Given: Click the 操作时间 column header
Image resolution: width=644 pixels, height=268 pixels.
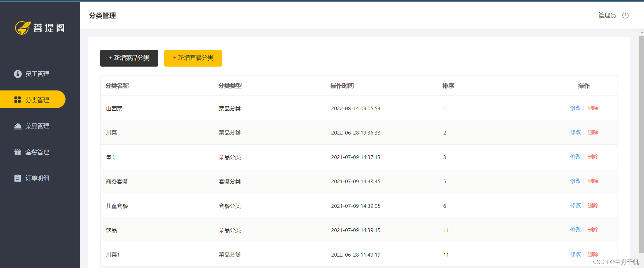Looking at the screenshot, I should click(x=342, y=86).
